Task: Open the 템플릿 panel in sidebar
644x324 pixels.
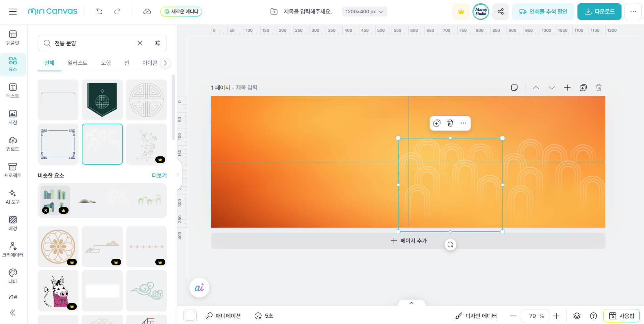Action: click(x=13, y=37)
